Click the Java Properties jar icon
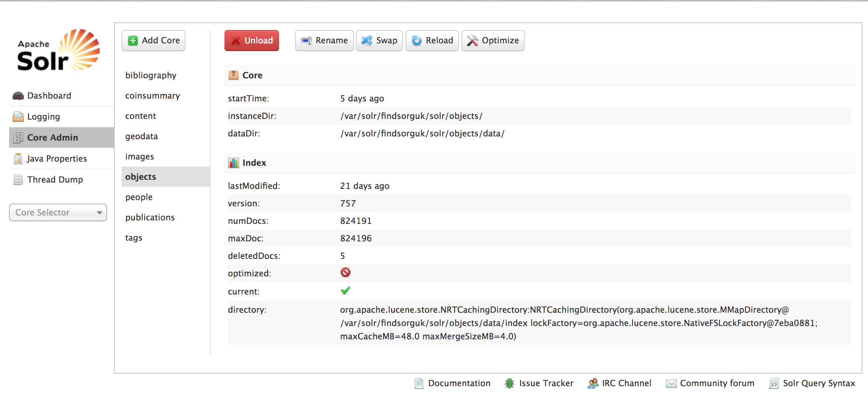This screenshot has height=403, width=868. click(x=18, y=158)
